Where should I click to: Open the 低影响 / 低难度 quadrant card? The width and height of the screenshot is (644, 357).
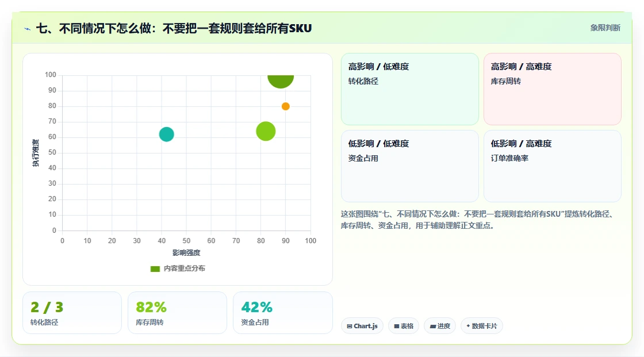pyautogui.click(x=410, y=166)
